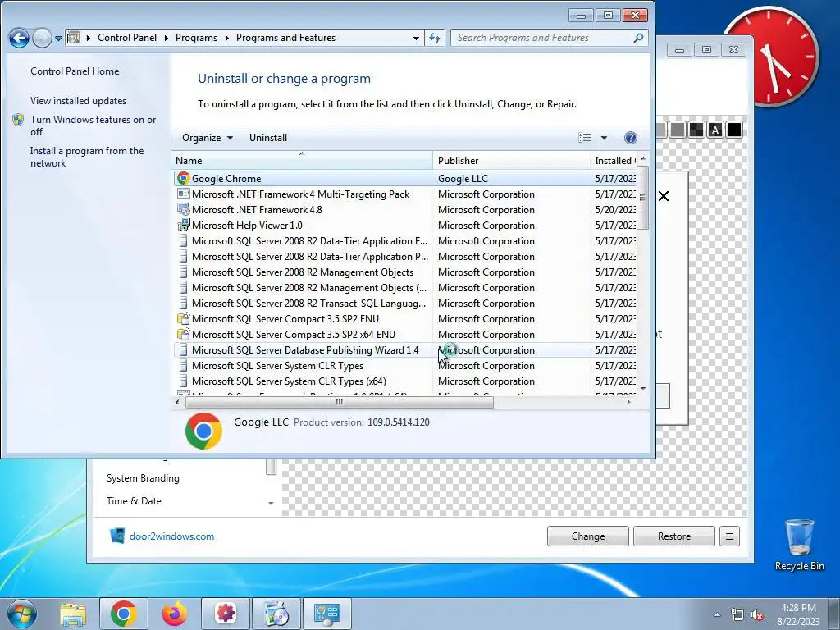Click the gray color swatch in background window

click(678, 130)
